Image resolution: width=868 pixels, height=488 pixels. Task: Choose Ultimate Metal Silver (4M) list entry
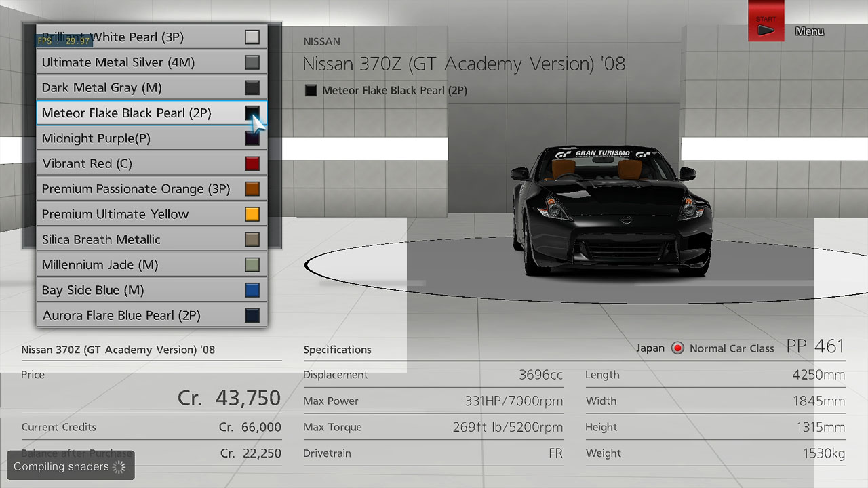[x=152, y=62]
